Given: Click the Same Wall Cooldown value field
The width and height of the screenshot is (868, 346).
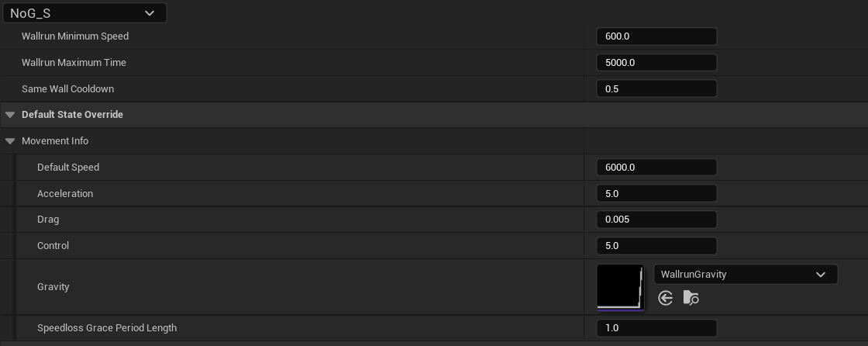Looking at the screenshot, I should coord(656,88).
